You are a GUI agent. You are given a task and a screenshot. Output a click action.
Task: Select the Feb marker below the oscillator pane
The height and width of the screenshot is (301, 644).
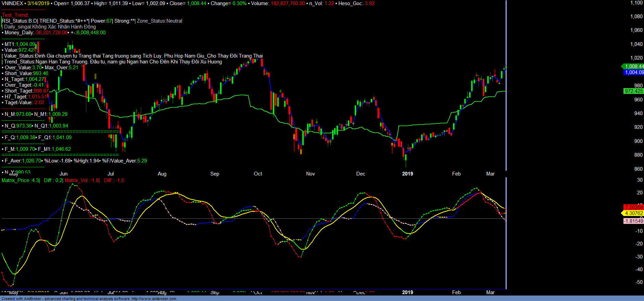click(456, 292)
